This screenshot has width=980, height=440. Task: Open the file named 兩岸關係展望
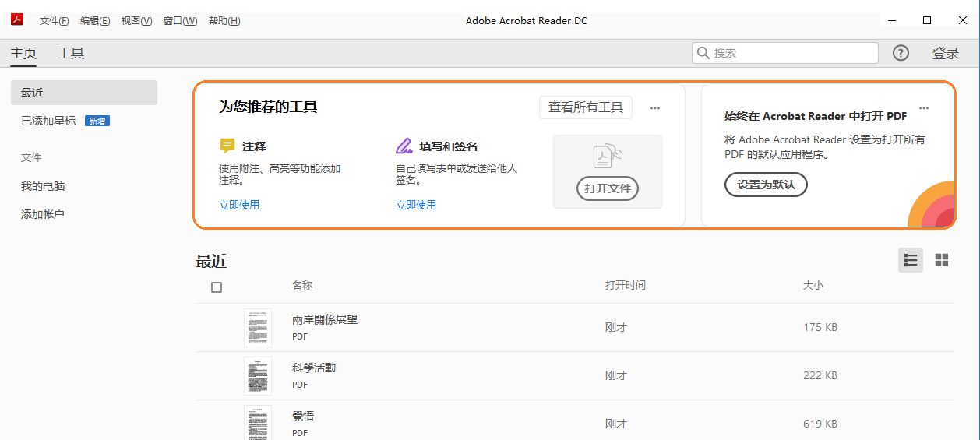point(325,319)
